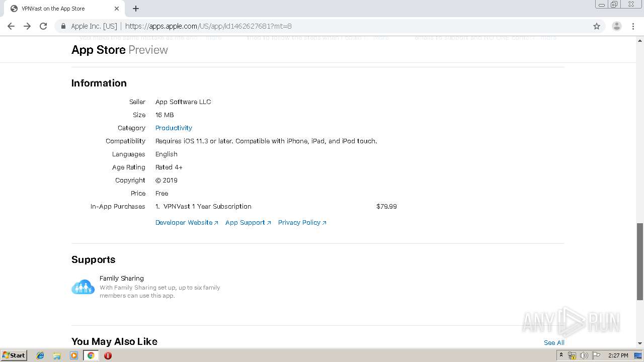Open the Windows Start menu

point(14,355)
